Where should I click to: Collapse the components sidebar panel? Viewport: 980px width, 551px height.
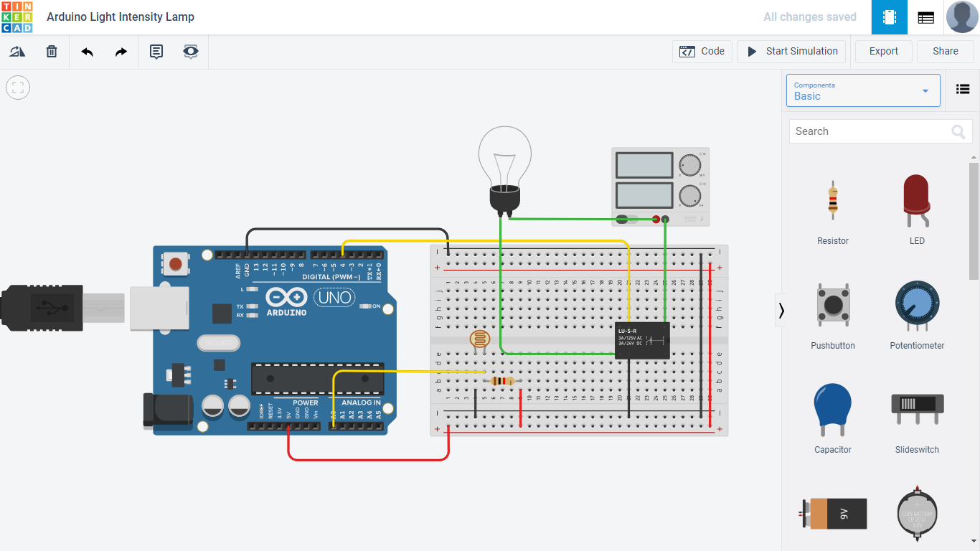pyautogui.click(x=781, y=310)
